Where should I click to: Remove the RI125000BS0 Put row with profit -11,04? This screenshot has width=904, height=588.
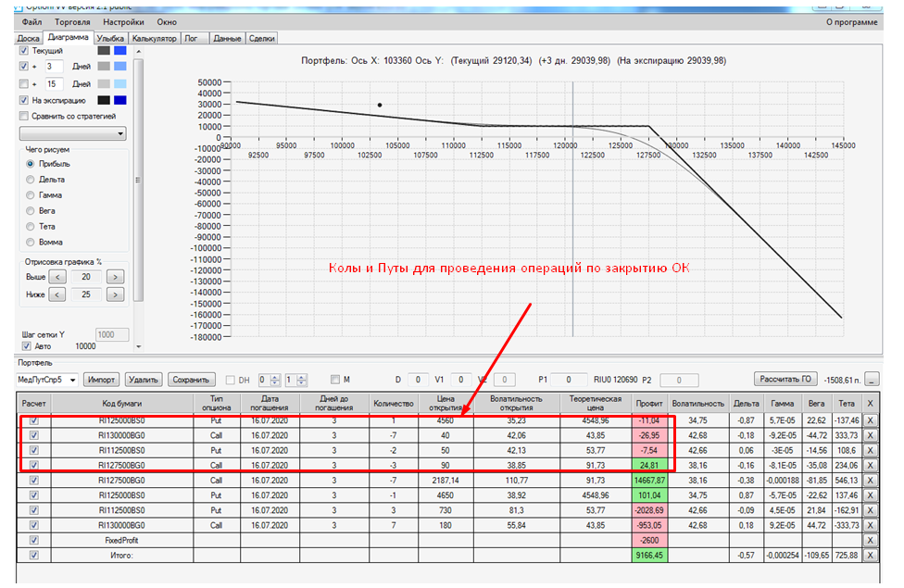870,420
